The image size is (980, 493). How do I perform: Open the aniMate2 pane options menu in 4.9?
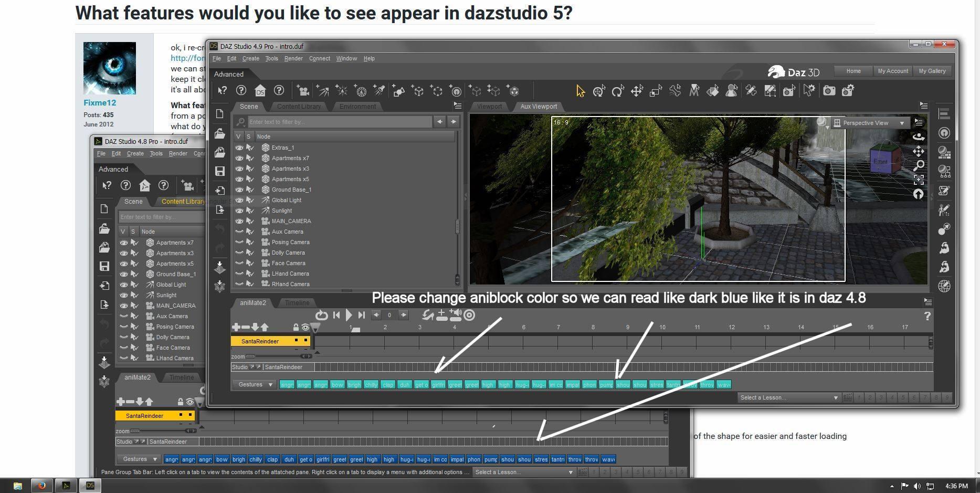click(x=928, y=302)
